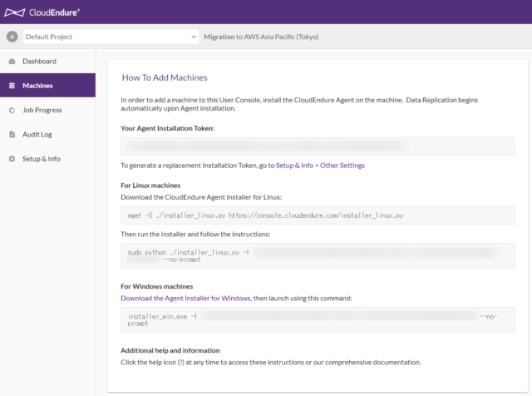Click Your Agent Installation Token label
The image size is (532, 396).
168,128
